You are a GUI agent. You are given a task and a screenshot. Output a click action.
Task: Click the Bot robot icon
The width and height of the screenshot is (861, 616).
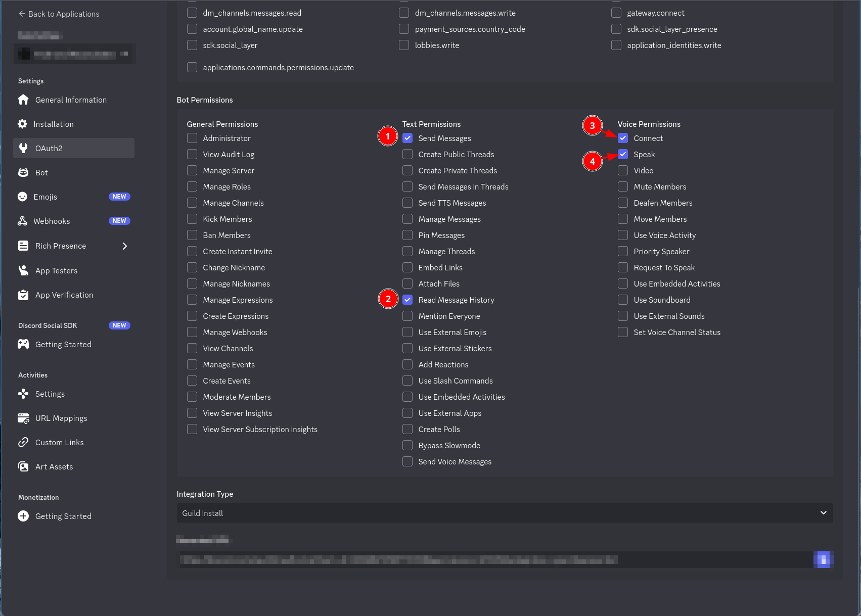[x=23, y=172]
